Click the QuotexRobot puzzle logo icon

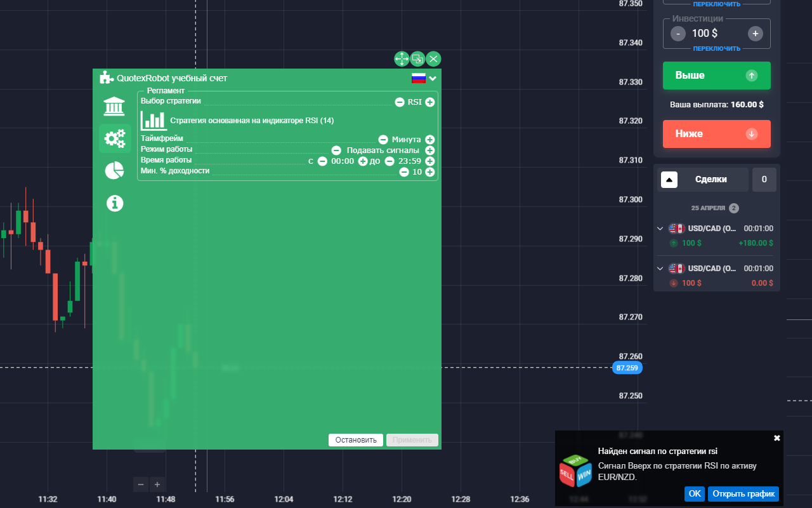107,78
